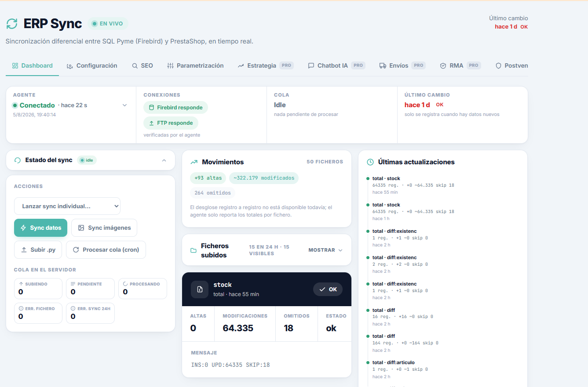
Task: Click the OK status badge on stock
Action: (328, 289)
